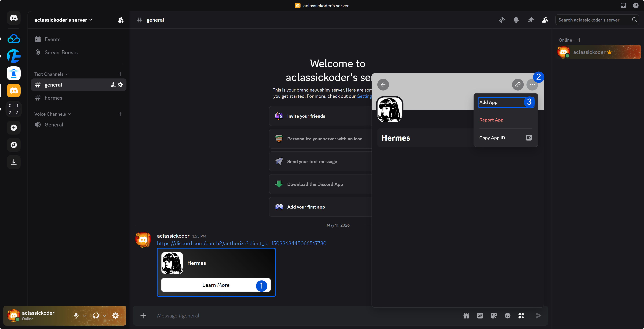Open inbox icon in title bar
This screenshot has height=329, width=644.
tap(623, 6)
